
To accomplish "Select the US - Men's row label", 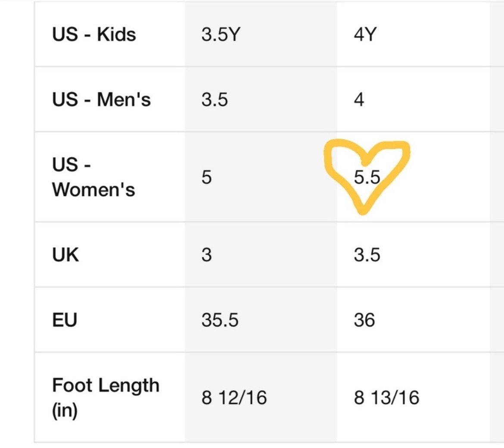I will click(x=101, y=99).
